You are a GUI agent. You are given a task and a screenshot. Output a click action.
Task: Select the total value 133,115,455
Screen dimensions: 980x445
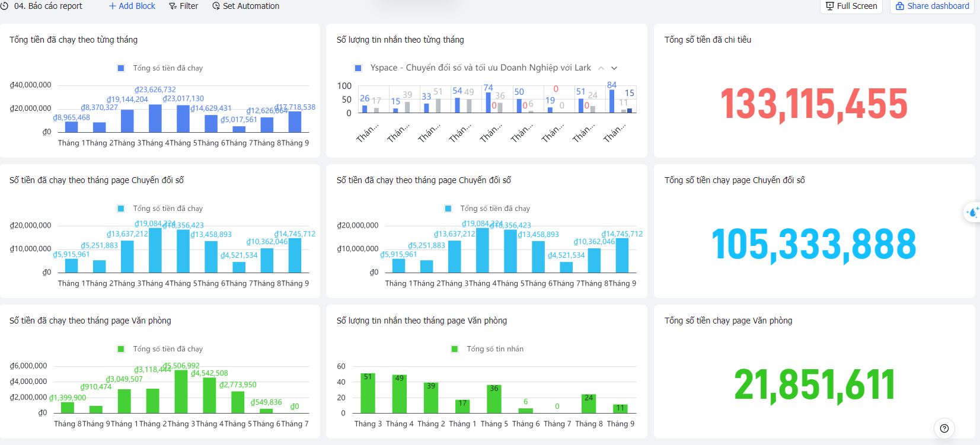pyautogui.click(x=813, y=104)
